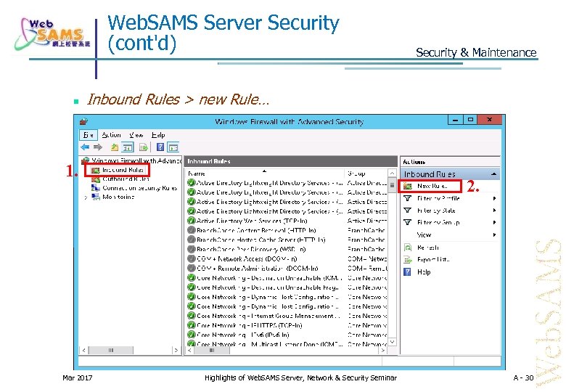
Task: Select COM+ Network Access (DCOM-In) rule
Action: point(247,258)
